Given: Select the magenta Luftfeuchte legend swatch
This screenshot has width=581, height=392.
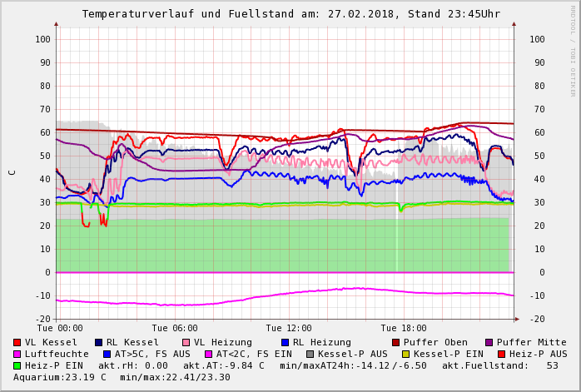Looking at the screenshot, I should point(17,354).
